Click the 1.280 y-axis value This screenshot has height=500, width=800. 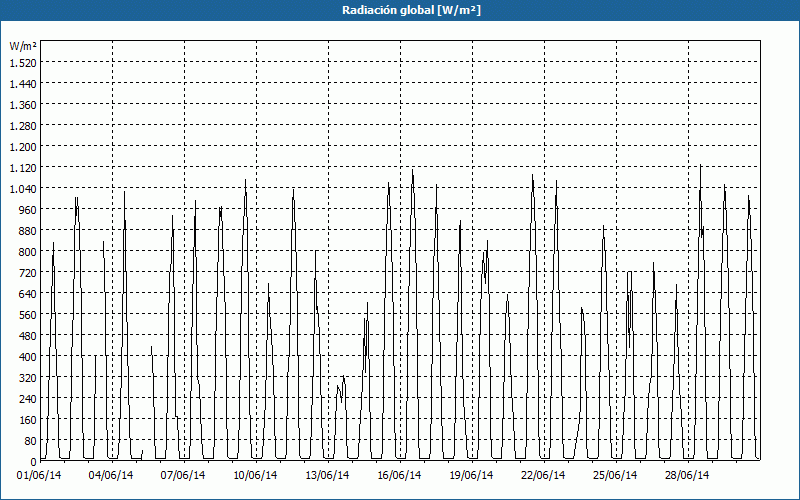click(x=23, y=126)
